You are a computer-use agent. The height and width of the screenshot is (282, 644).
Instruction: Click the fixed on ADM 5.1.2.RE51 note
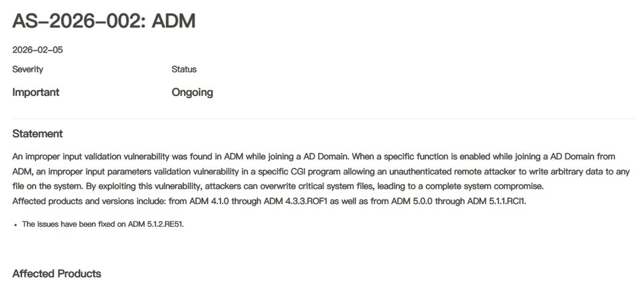point(103,224)
